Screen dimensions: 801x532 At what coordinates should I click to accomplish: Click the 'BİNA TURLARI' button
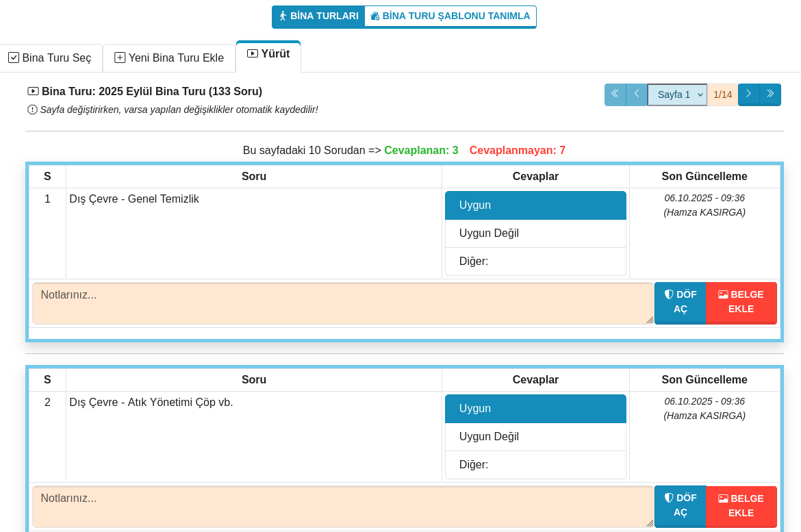(318, 16)
